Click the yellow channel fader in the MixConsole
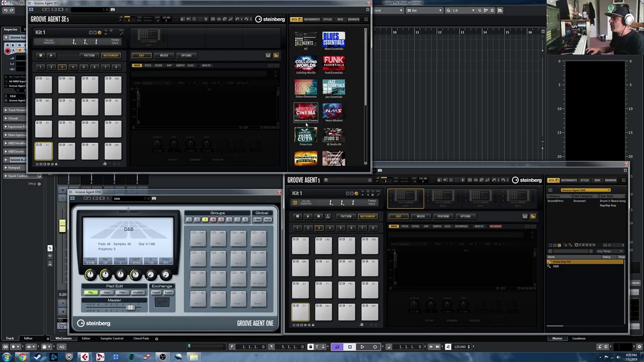 click(x=62, y=225)
